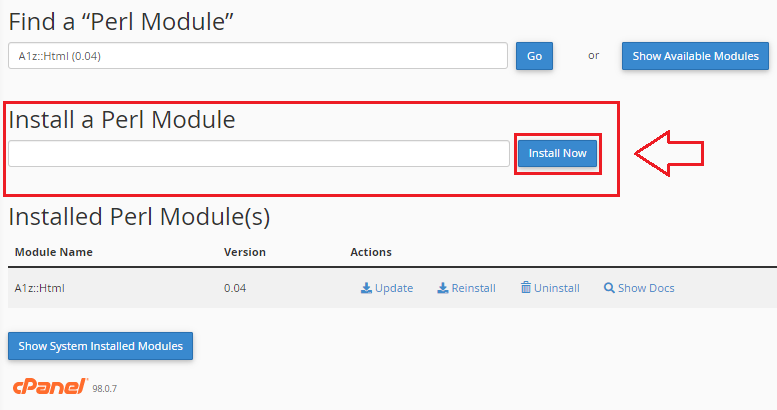The height and width of the screenshot is (410, 777).
Task: Click the magnifier icon beside Show Docs
Action: (x=609, y=288)
